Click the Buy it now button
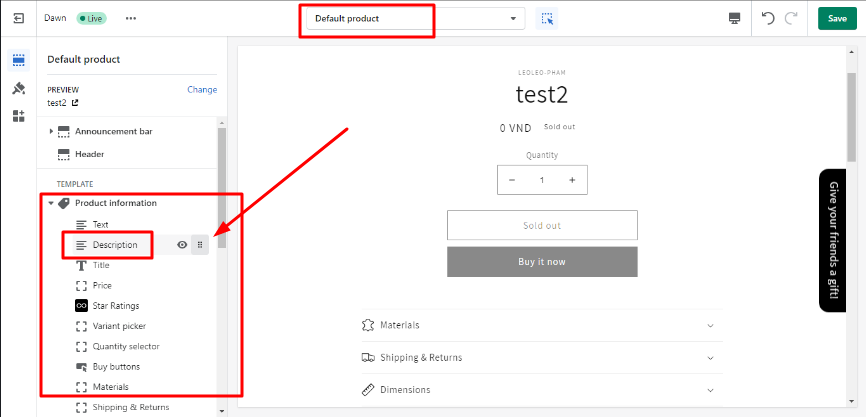Viewport: 866px width, 417px height. pyautogui.click(x=541, y=262)
